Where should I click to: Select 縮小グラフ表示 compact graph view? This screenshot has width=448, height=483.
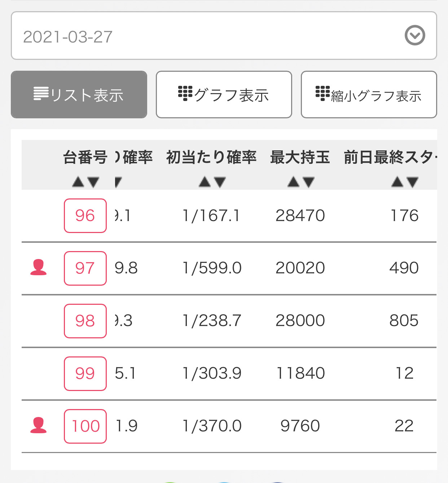(369, 95)
